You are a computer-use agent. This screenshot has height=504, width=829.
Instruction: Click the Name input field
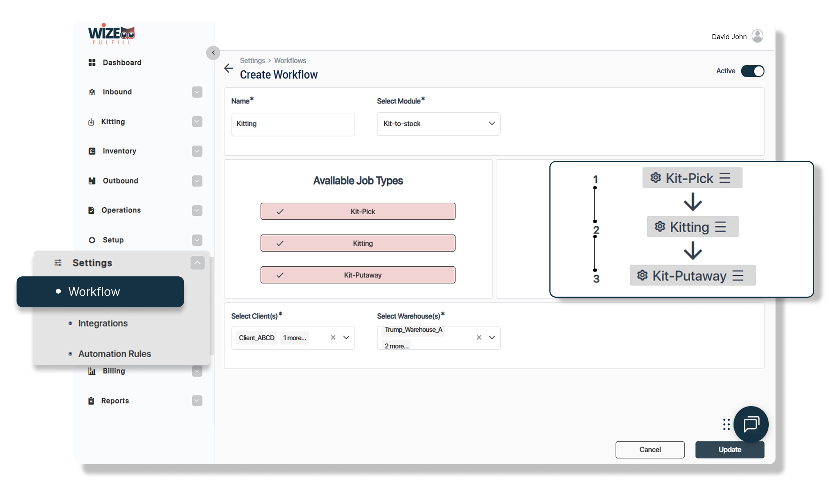point(293,124)
